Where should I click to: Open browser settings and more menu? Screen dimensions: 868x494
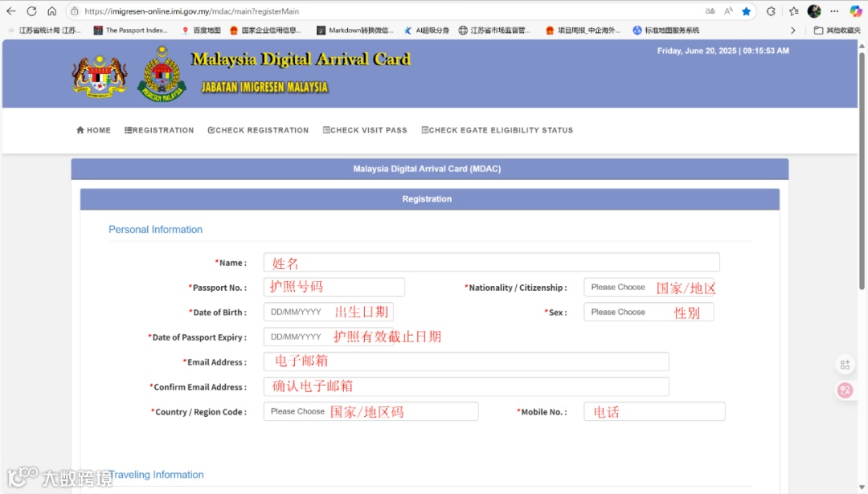[834, 11]
